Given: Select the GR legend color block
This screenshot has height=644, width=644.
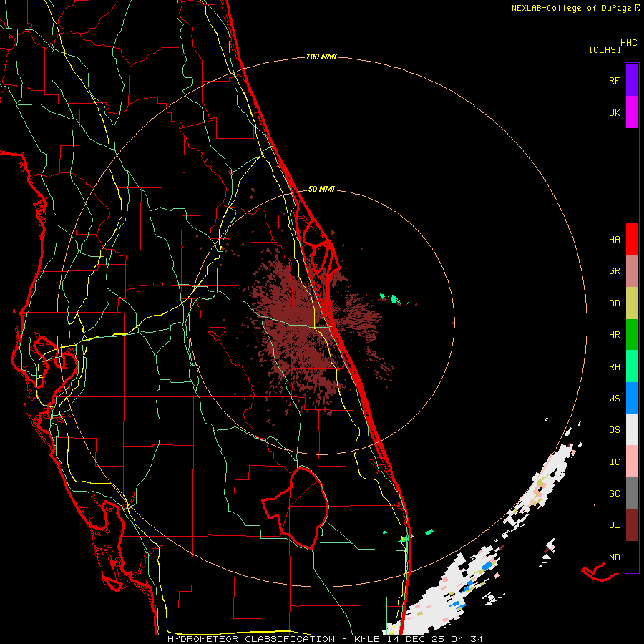Looking at the screenshot, I should click(x=632, y=271).
